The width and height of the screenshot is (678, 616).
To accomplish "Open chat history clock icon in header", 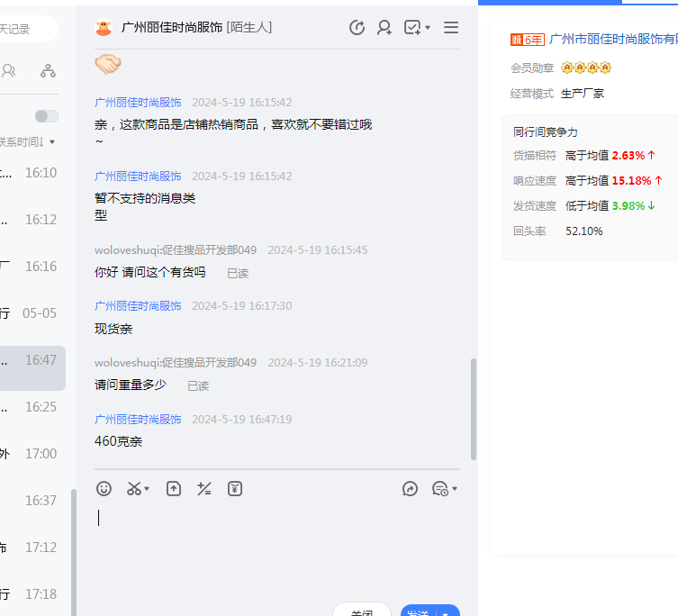I will pos(357,28).
